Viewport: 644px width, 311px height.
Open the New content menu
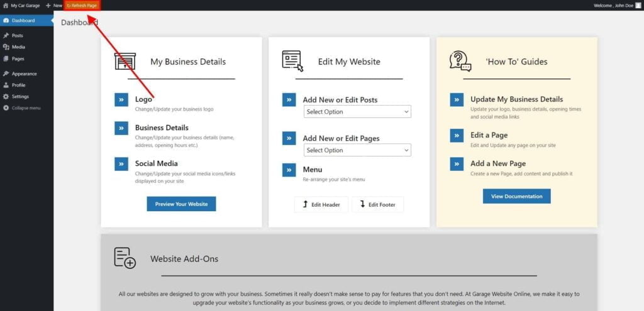coord(54,6)
